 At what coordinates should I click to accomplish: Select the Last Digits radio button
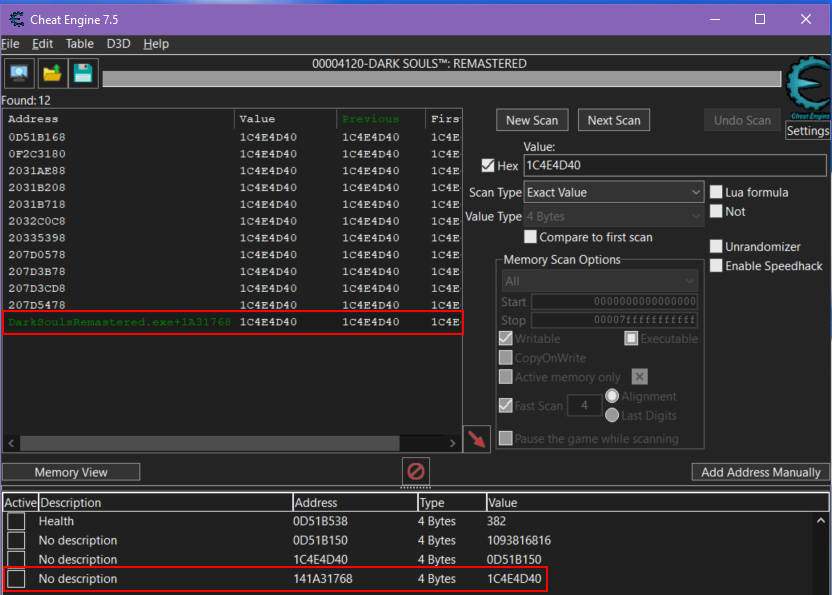612,415
